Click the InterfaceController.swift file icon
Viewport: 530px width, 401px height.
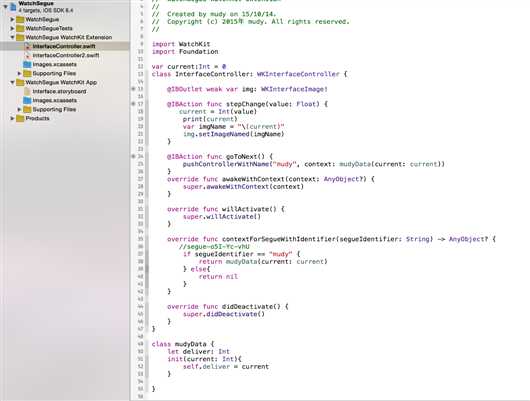coord(27,46)
